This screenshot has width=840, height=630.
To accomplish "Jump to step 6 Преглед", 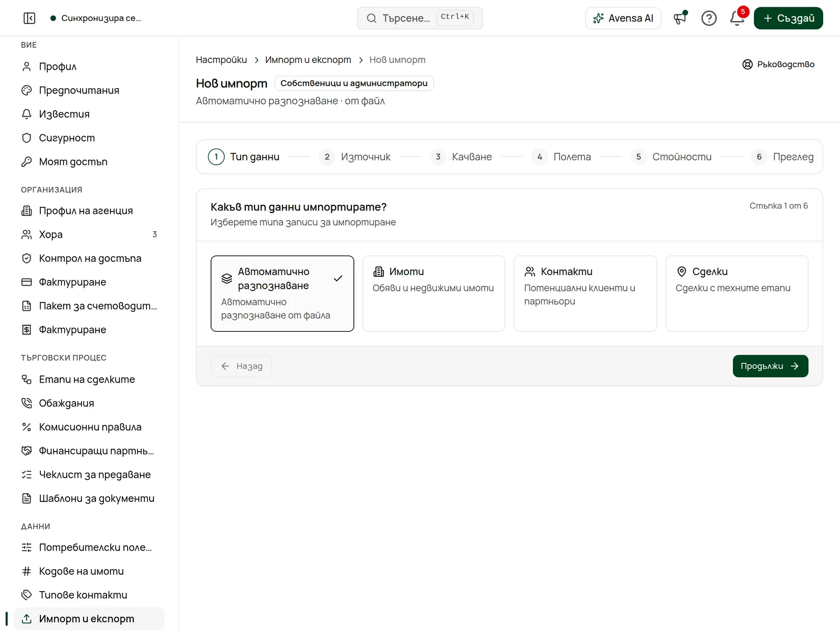I will (783, 157).
